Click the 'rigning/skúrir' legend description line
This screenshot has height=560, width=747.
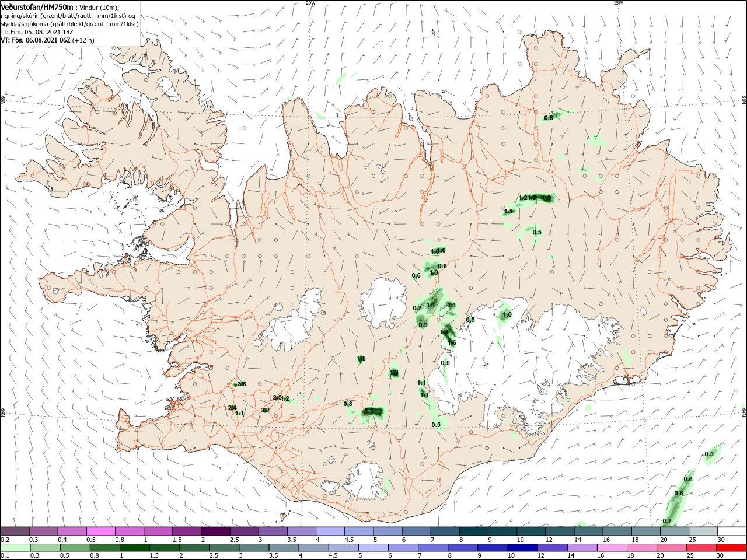[x=68, y=16]
